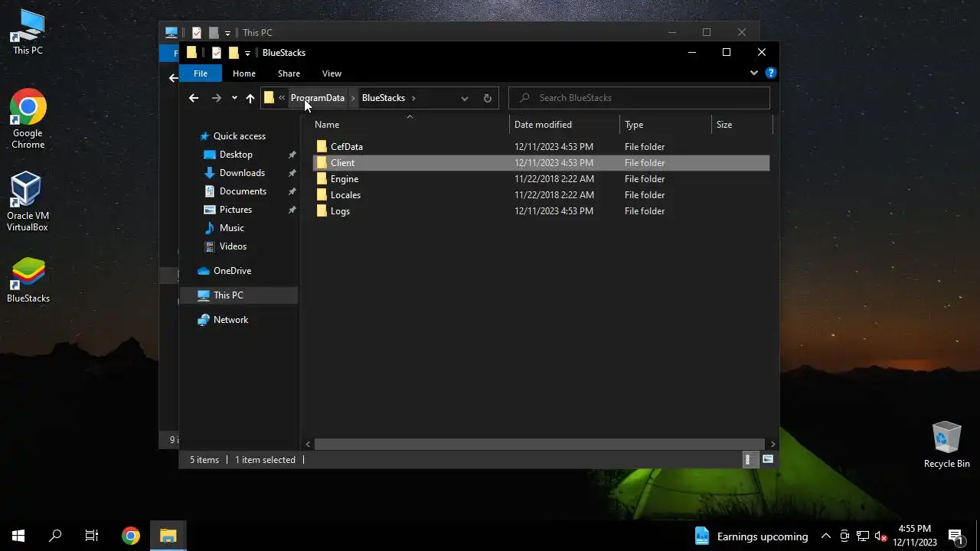Open the Recycle Bin on the desktop

(946, 444)
